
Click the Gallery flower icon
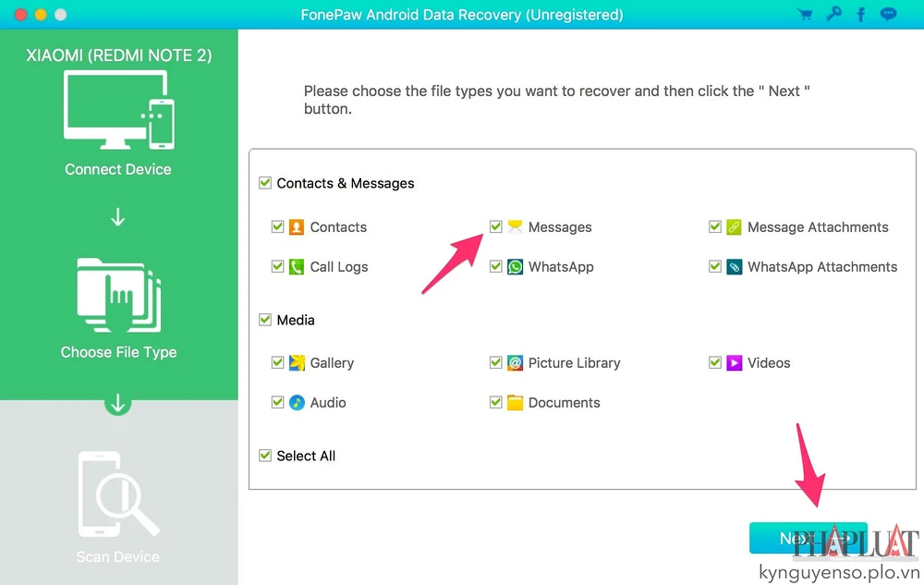297,362
